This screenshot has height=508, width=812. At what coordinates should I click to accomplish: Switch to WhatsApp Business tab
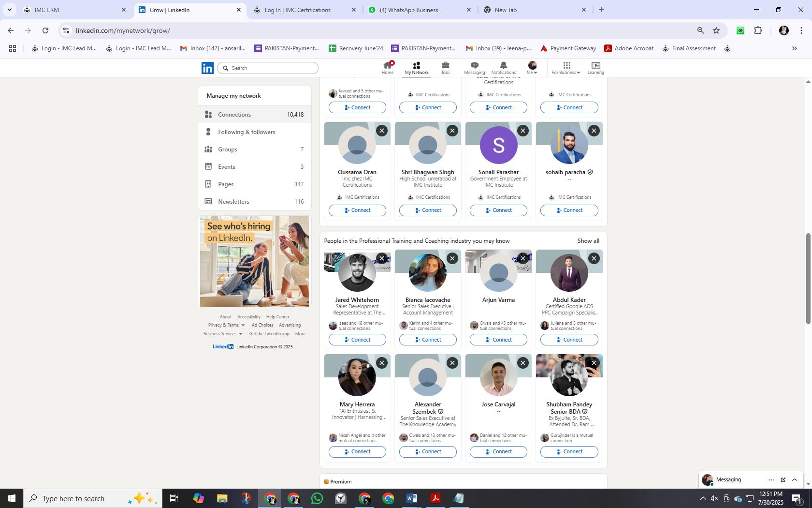pyautogui.click(x=420, y=10)
